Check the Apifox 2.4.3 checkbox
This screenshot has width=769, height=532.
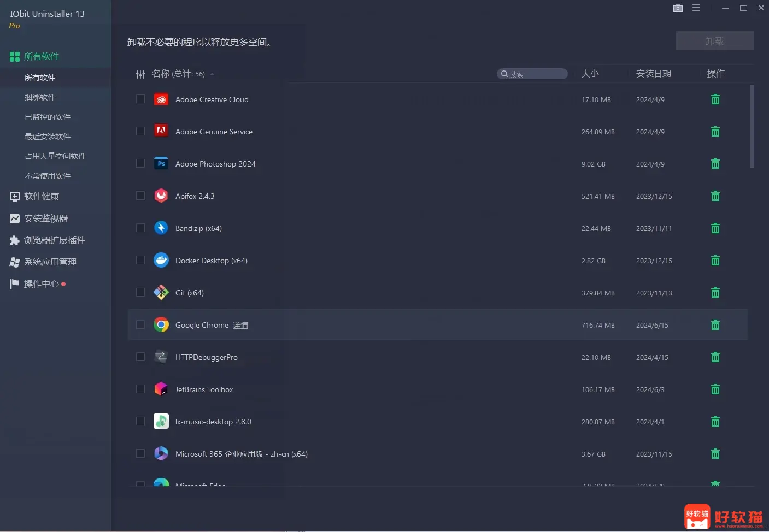[140, 196]
